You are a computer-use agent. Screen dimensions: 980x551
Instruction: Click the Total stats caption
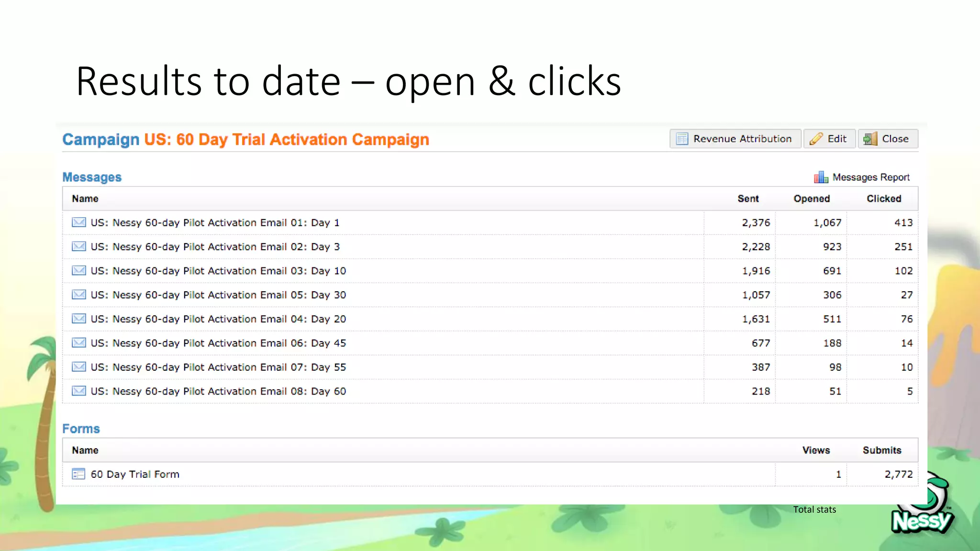click(814, 509)
